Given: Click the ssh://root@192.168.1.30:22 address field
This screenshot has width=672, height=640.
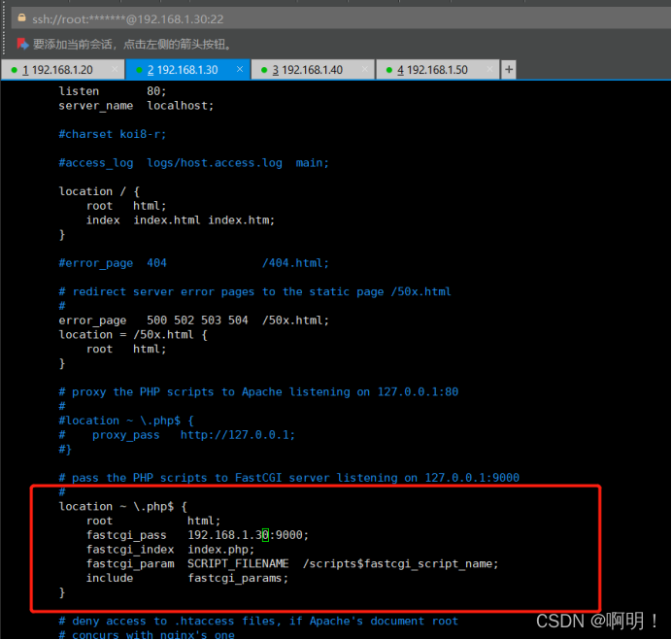Looking at the screenshot, I should click(341, 18).
